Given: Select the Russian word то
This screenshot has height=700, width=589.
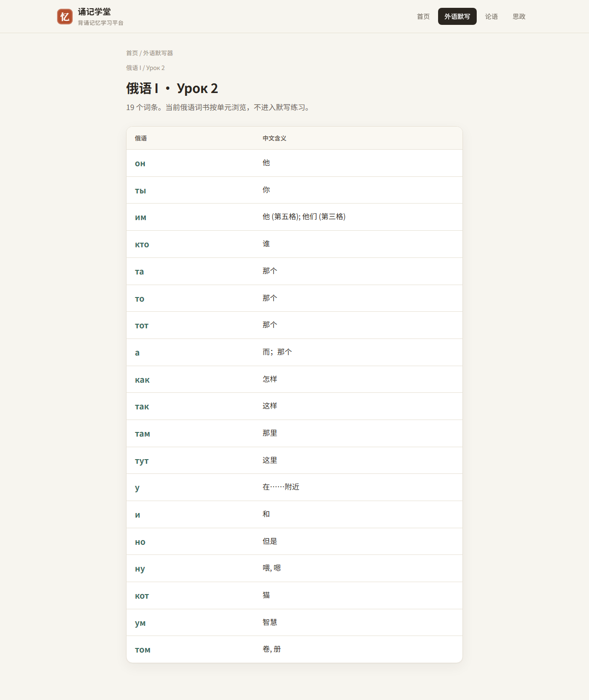Looking at the screenshot, I should [x=139, y=299].
